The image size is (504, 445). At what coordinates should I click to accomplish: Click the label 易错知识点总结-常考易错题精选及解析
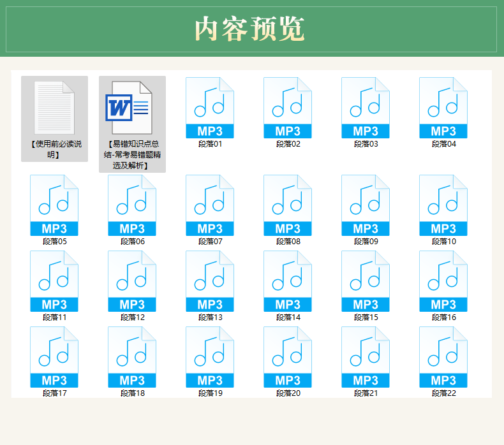pos(132,155)
